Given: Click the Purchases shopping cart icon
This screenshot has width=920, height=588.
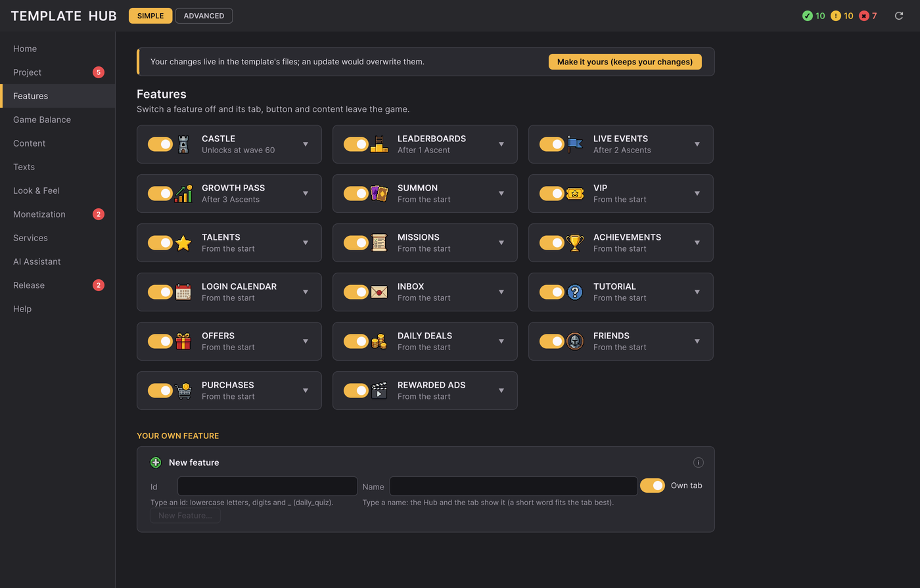Looking at the screenshot, I should click(x=183, y=390).
